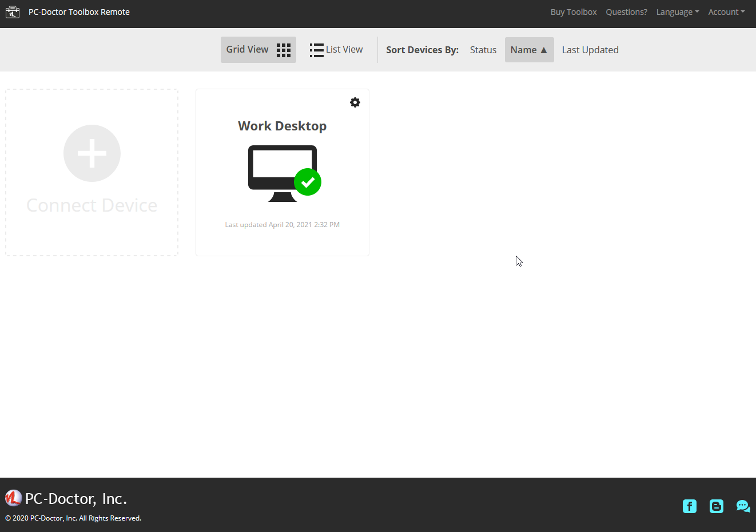Open the Questions? link

[626, 12]
